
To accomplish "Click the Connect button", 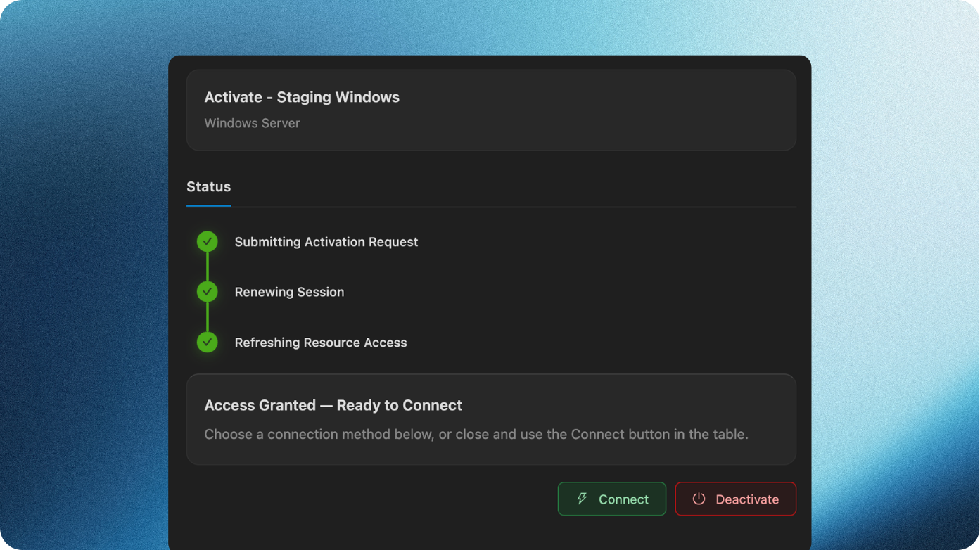I will (611, 499).
